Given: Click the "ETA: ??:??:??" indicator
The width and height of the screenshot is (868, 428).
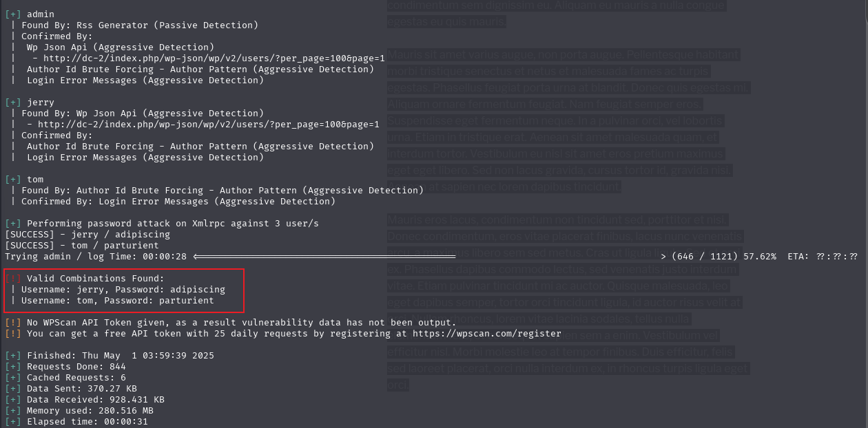Looking at the screenshot, I should pos(823,257).
